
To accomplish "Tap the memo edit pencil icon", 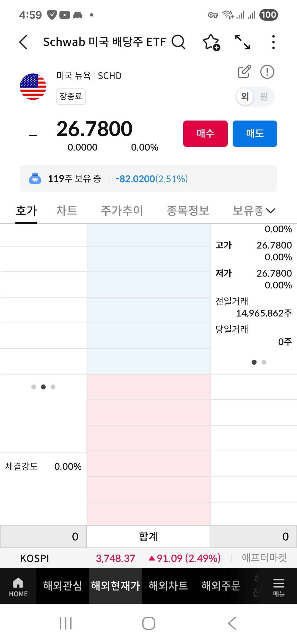I will (x=244, y=72).
